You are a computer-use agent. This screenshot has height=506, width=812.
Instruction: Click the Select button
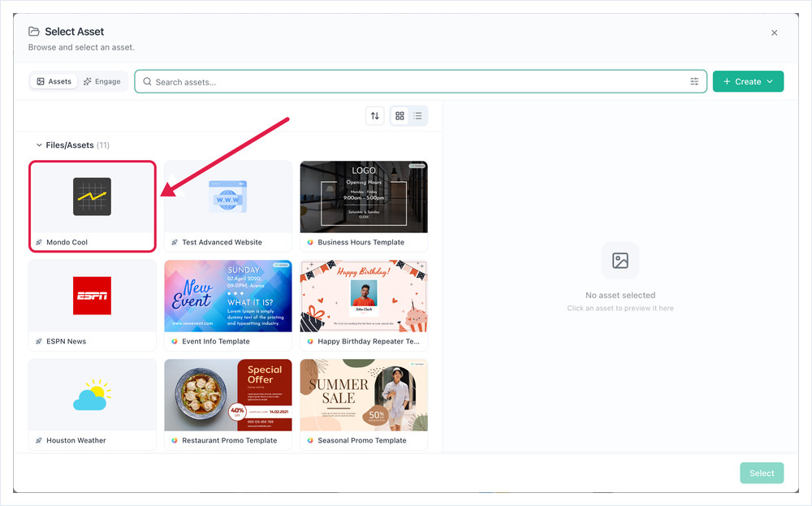coord(762,473)
